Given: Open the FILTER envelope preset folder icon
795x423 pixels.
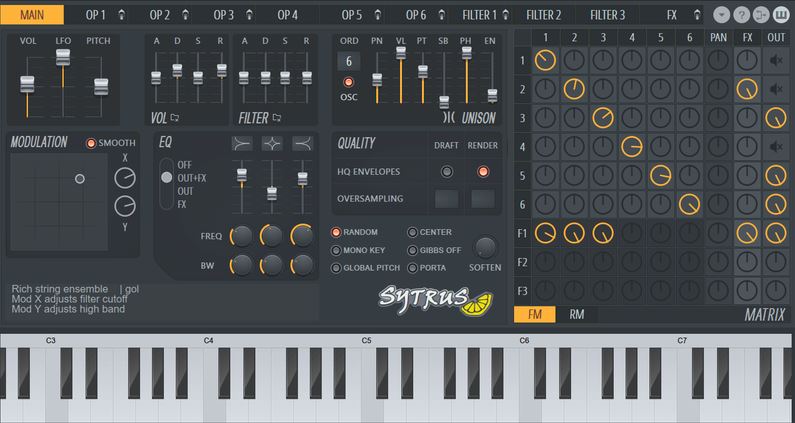Looking at the screenshot, I should [277, 118].
